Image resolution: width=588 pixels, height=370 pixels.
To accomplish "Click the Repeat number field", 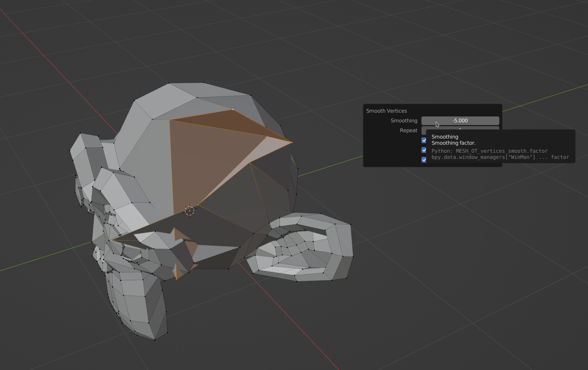I will [x=428, y=130].
